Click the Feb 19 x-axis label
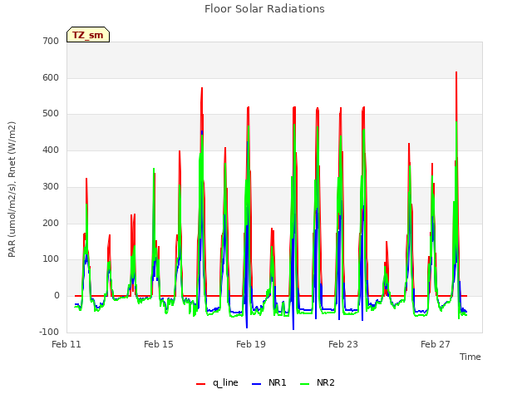The width and height of the screenshot is (532, 399). (251, 344)
